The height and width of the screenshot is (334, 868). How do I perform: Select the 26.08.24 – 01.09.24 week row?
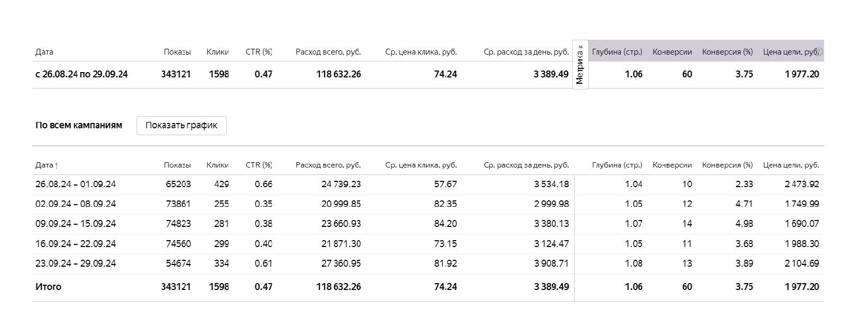click(76, 184)
